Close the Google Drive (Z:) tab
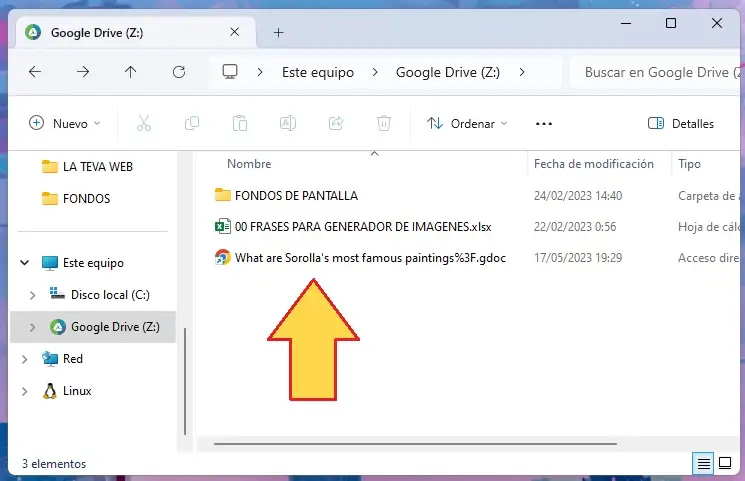 (x=234, y=32)
